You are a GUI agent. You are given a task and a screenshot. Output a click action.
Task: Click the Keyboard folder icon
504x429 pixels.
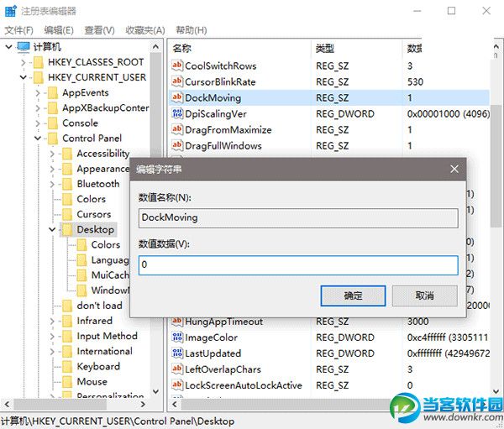[x=67, y=367]
